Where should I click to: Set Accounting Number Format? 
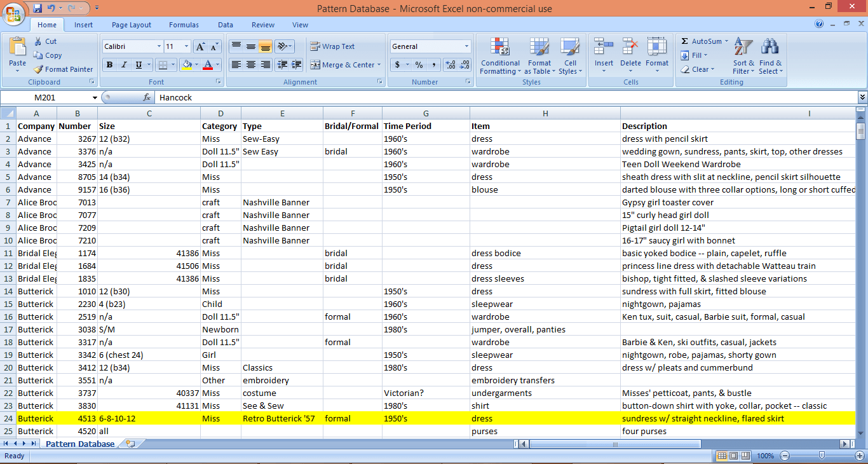pos(397,65)
